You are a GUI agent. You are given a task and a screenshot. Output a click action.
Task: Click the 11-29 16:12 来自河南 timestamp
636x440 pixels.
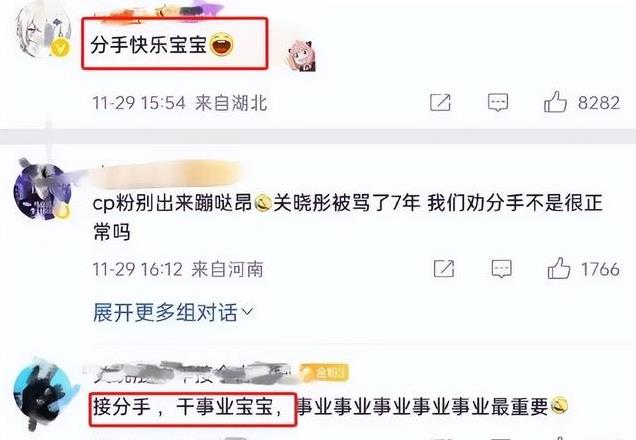(178, 269)
